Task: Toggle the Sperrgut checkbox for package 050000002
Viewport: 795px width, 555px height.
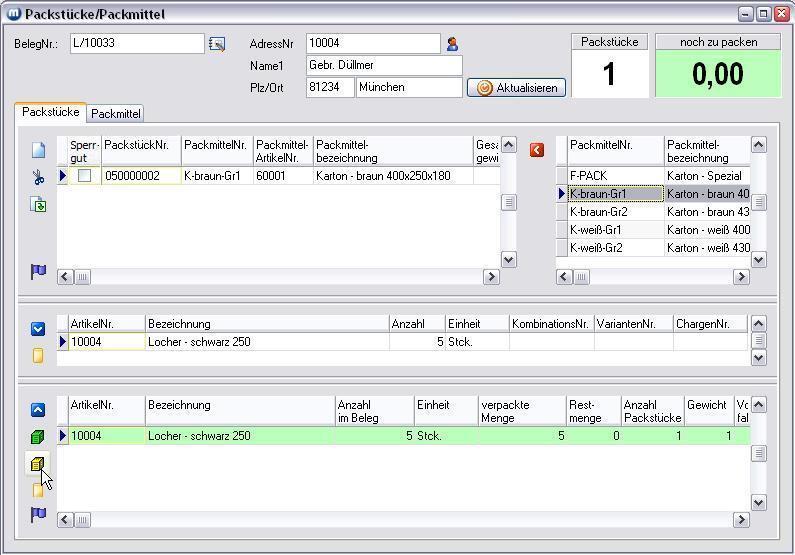Action: [x=85, y=176]
